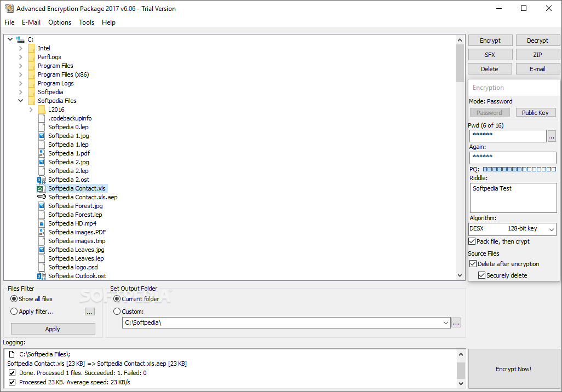
Task: Click the Softpedia 1.pdf file icon
Action: [x=42, y=153]
